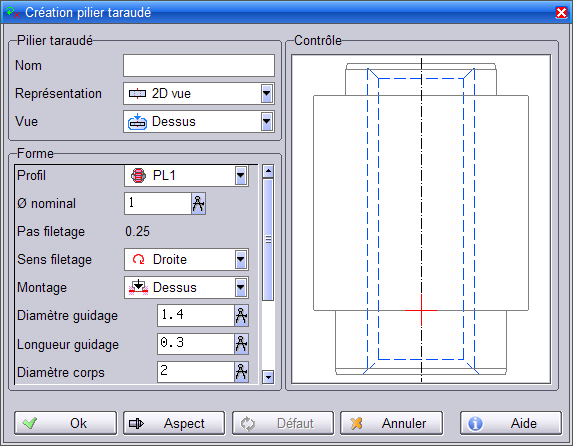Click the measure icon beside Ø nominal
This screenshot has height=446, width=573.
coord(198,204)
